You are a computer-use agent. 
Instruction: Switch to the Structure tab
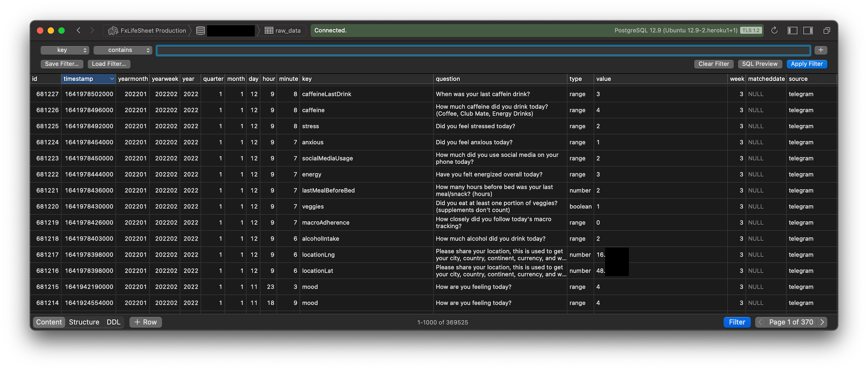click(x=84, y=322)
